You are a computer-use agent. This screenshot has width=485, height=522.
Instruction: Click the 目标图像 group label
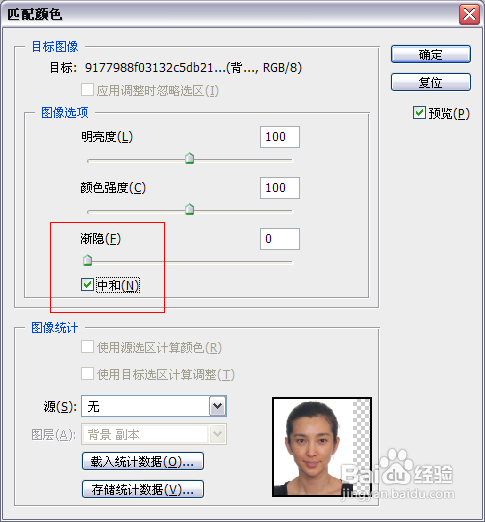pyautogui.click(x=55, y=46)
